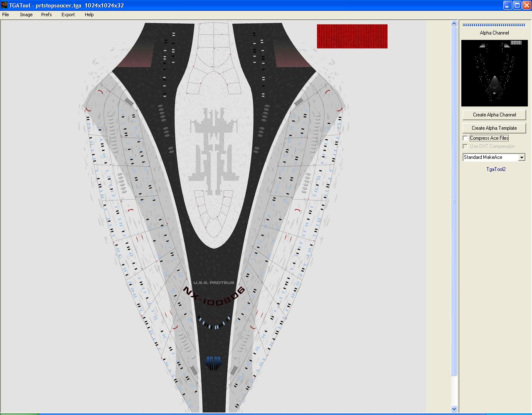Follow the TgaTool2 link
The height and width of the screenshot is (415, 532).
tap(496, 169)
